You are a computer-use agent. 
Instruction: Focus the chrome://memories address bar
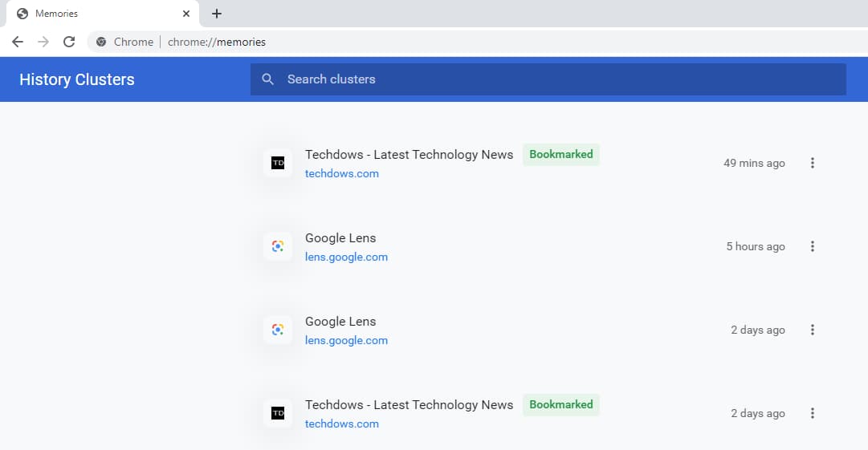coord(476,42)
